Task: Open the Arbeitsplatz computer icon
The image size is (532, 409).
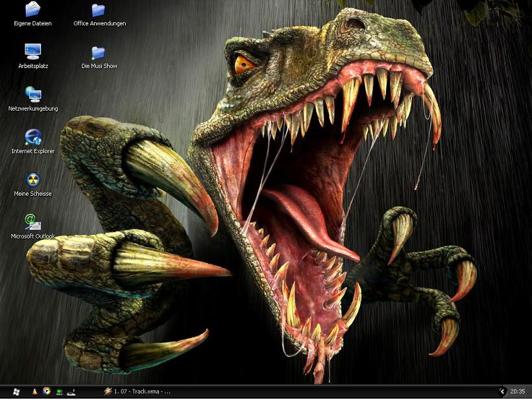Action: coord(33,51)
